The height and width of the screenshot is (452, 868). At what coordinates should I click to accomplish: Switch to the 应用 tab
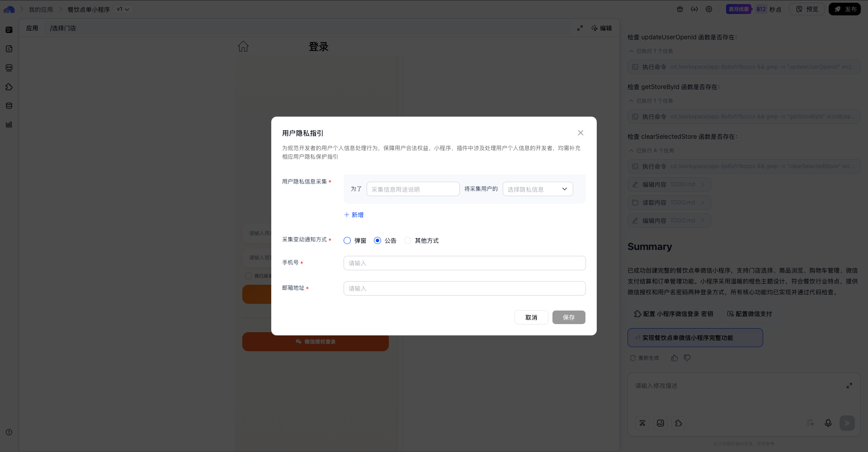tap(32, 28)
